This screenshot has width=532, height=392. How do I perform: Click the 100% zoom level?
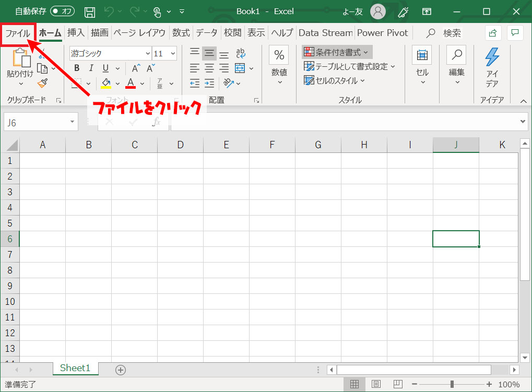click(x=509, y=385)
